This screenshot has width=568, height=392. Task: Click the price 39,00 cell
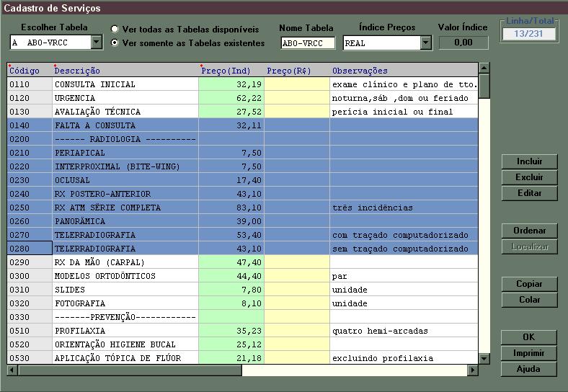coord(231,221)
